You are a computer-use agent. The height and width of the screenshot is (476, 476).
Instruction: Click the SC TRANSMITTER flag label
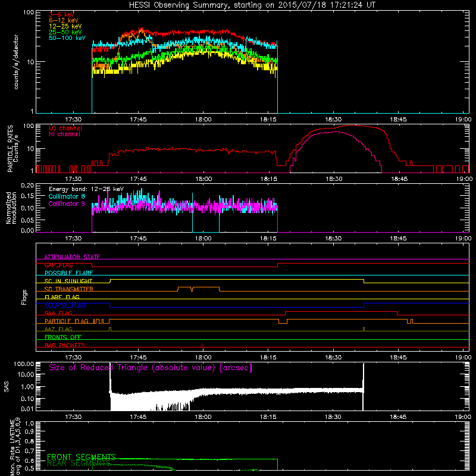click(69, 289)
